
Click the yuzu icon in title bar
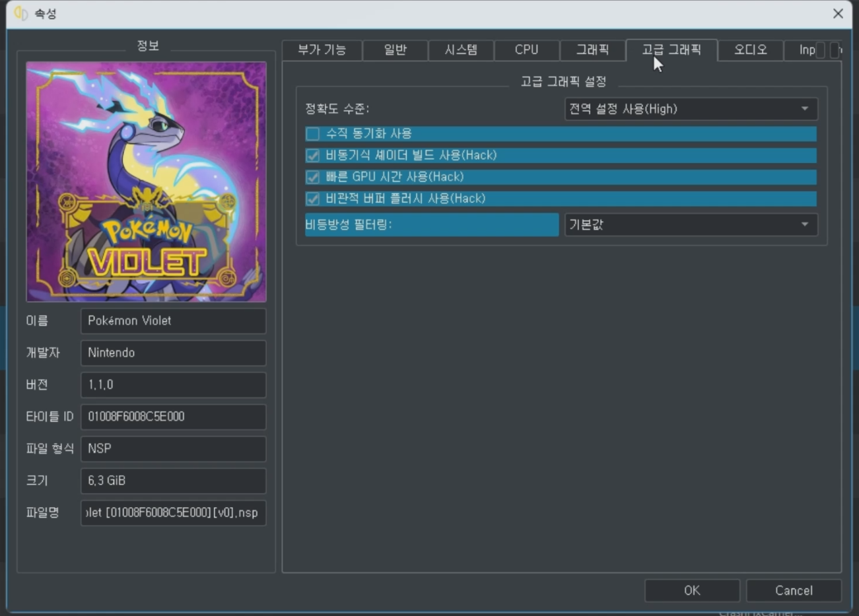tap(21, 14)
